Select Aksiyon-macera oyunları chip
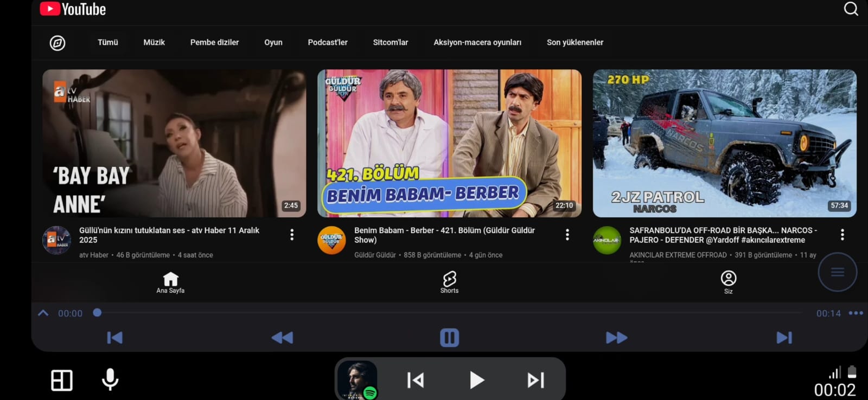868x400 pixels. pos(477,42)
